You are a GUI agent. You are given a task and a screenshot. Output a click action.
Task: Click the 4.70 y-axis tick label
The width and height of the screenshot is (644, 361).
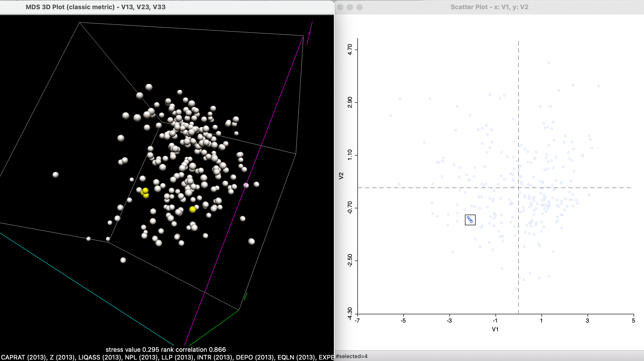(350, 49)
